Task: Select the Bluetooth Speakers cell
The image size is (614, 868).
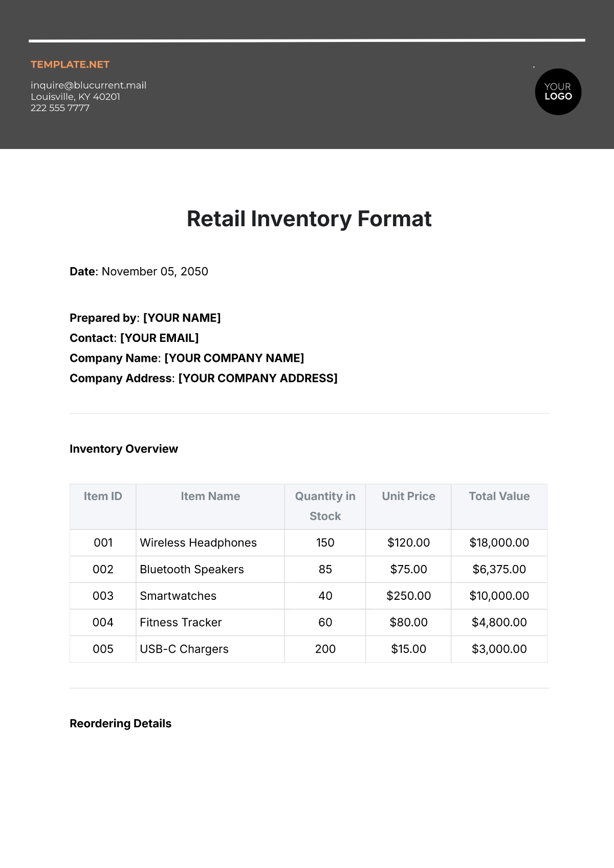Action: pyautogui.click(x=210, y=569)
